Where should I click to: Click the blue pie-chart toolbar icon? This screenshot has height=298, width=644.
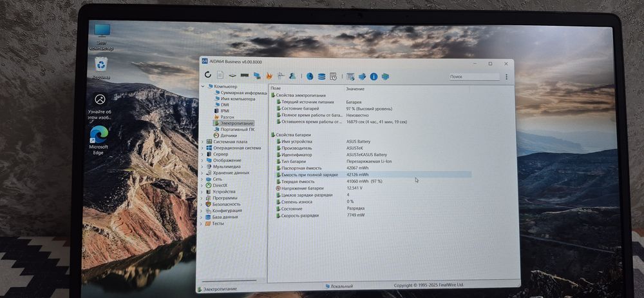(x=310, y=76)
